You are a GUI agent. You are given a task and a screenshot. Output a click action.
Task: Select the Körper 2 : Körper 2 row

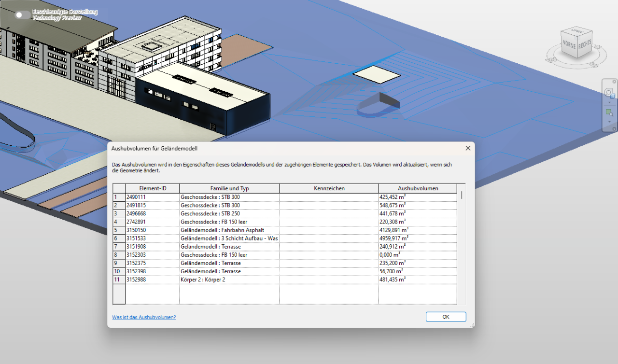point(229,279)
